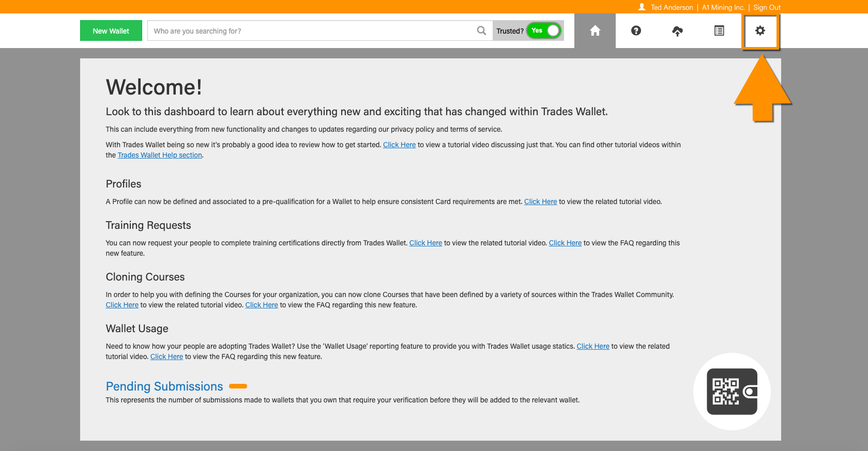Go to the Home dashboard icon
This screenshot has width=868, height=451.
(x=595, y=31)
